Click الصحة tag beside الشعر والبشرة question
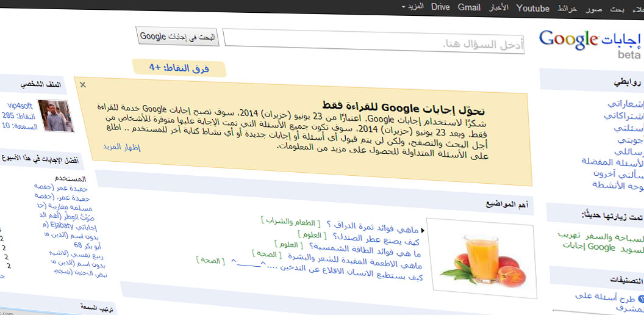This screenshot has height=315, width=644. [x=266, y=254]
